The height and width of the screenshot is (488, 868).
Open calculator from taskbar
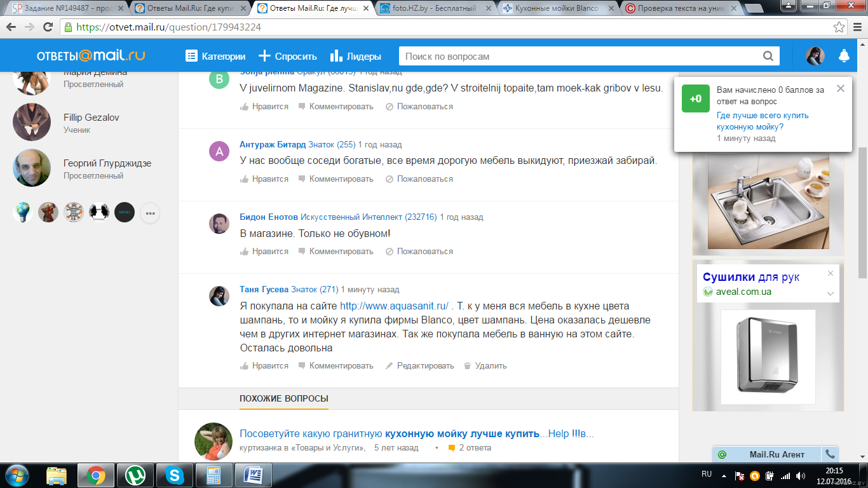pyautogui.click(x=214, y=475)
